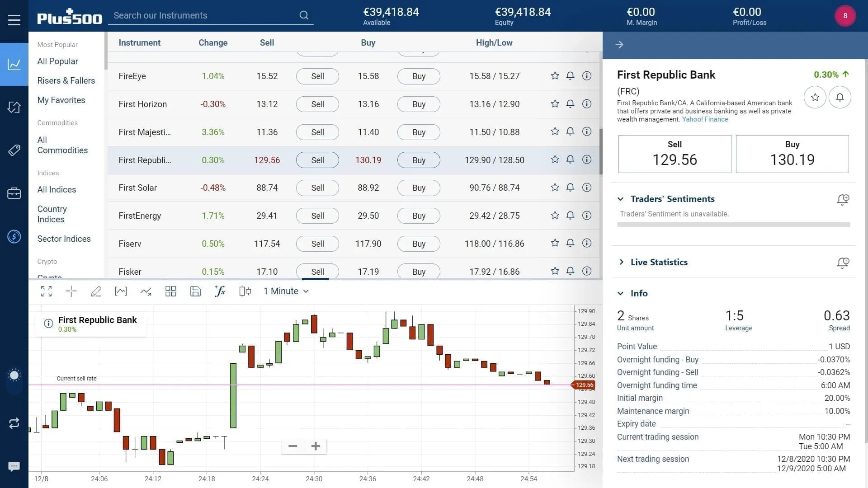Zoom in the chart with plus
868x488 pixels.
coord(316,446)
